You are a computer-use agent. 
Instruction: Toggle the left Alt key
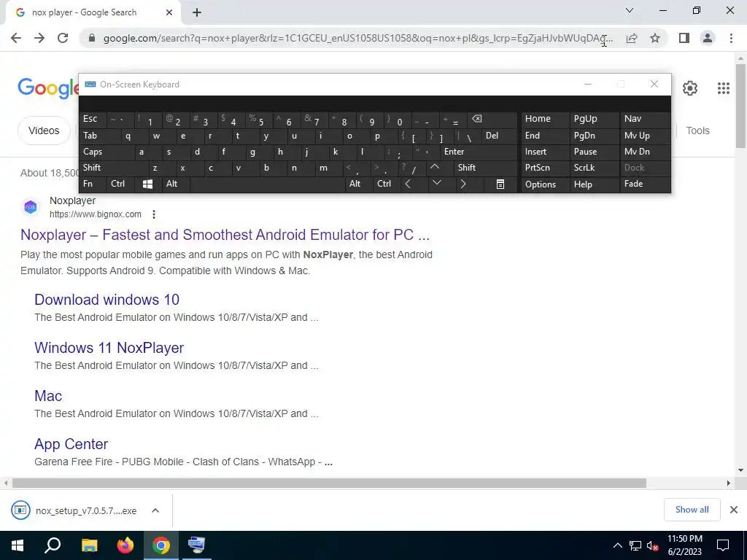tap(175, 184)
